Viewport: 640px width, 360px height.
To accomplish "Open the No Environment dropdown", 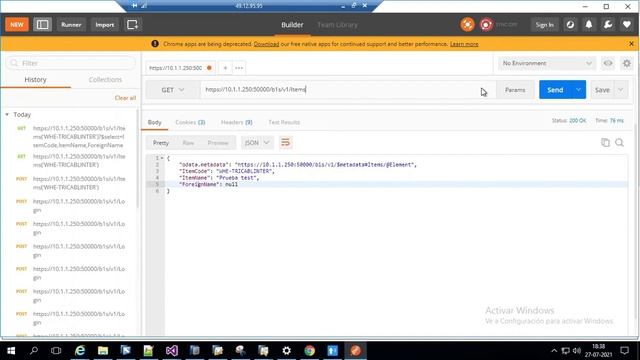I will [547, 63].
